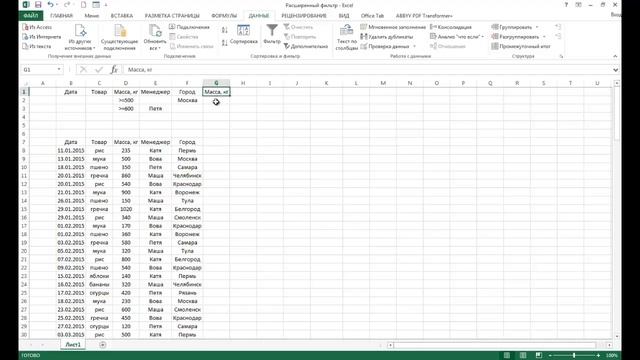Viewport: 640px width, 360px height.
Task: Click the zoom out minus button
Action: tap(550, 356)
